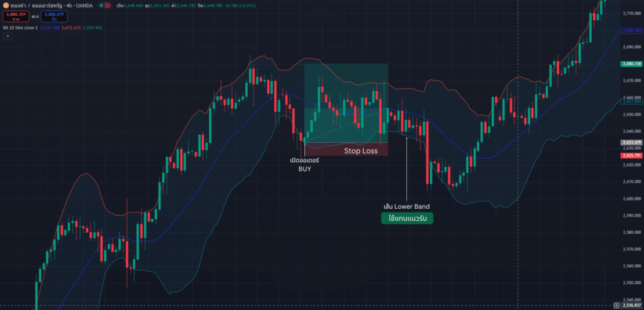Click the 2,600.000 price scale tick
The height and width of the screenshot is (310, 644).
click(x=632, y=198)
